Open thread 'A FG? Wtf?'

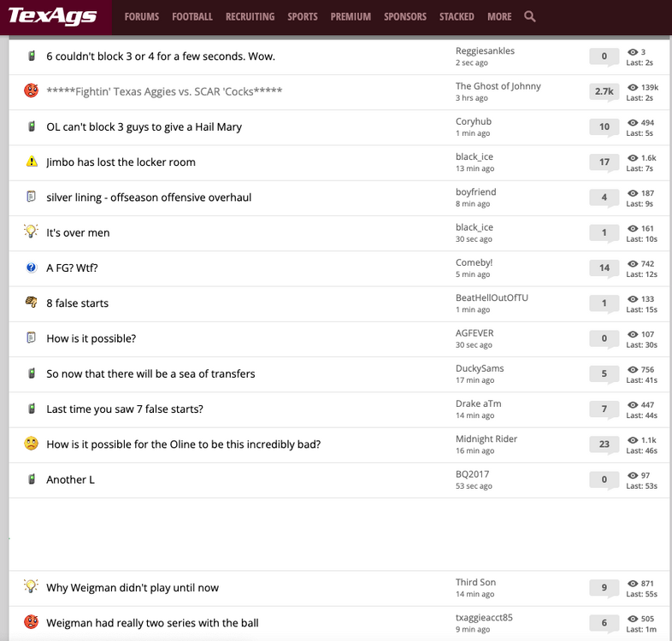pos(72,268)
